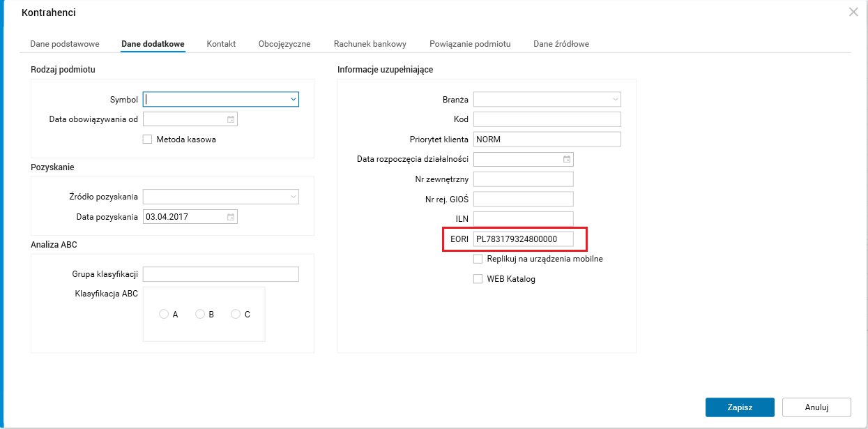Check Replikuj na urządzenia mobilne

(478, 259)
